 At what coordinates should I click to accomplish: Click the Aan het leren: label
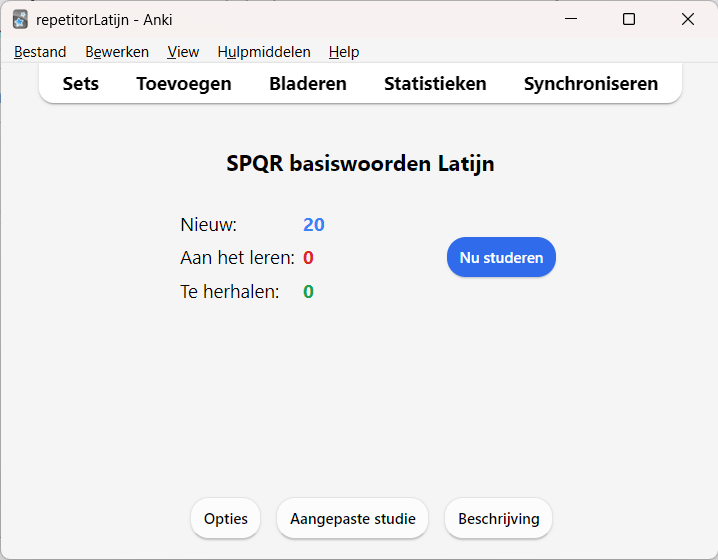click(x=237, y=258)
